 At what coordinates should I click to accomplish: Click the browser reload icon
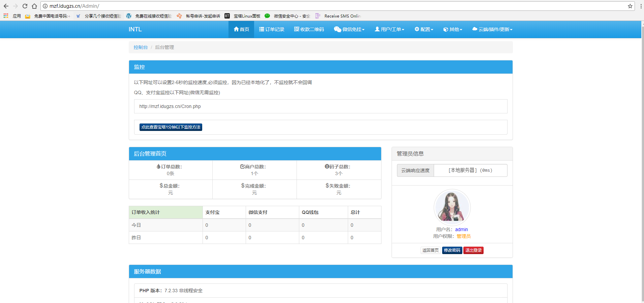click(x=25, y=6)
